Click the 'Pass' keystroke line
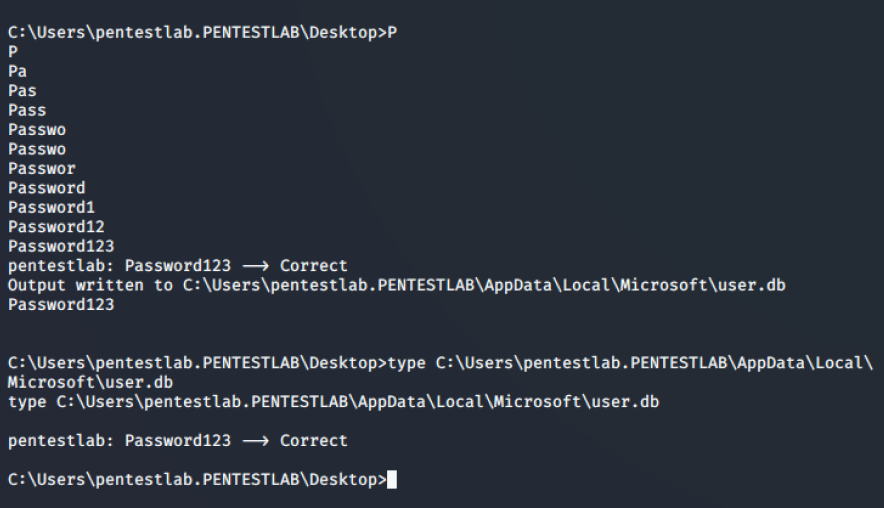Image resolution: width=884 pixels, height=508 pixels. click(27, 111)
